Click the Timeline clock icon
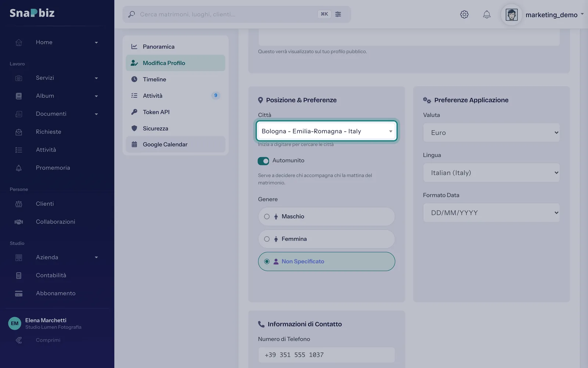This screenshot has height=368, width=588. pos(135,79)
